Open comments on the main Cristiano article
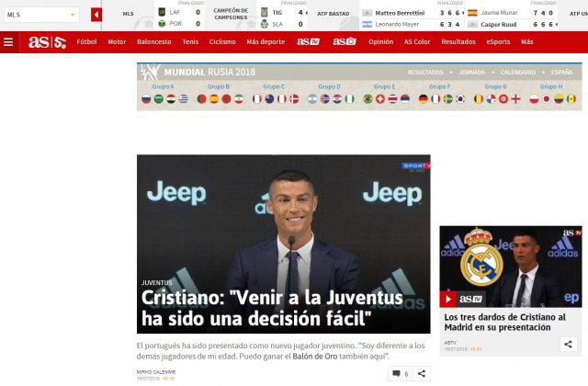Viewport: 588px width, 386px height. click(401, 374)
